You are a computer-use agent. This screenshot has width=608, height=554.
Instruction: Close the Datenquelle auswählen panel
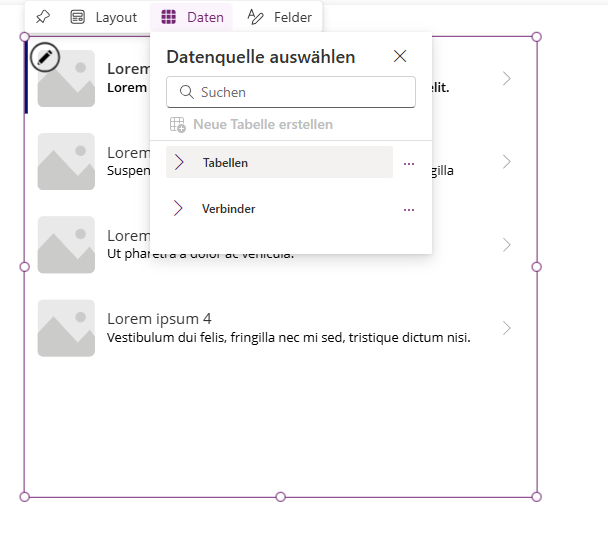400,57
